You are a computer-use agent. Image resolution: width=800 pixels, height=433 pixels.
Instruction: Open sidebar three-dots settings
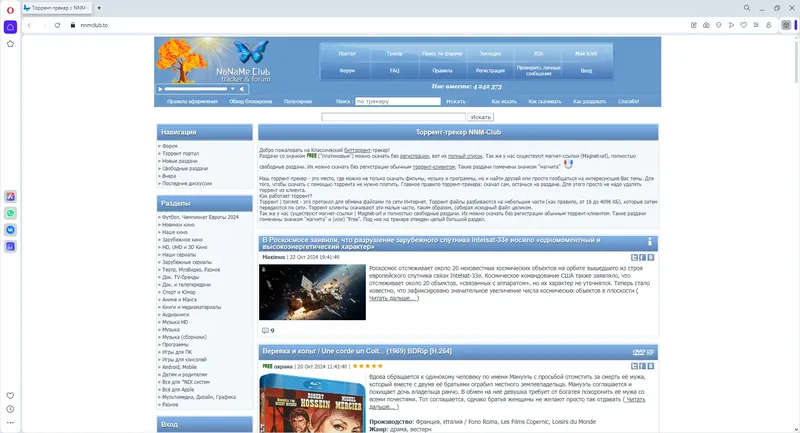pyautogui.click(x=10, y=422)
